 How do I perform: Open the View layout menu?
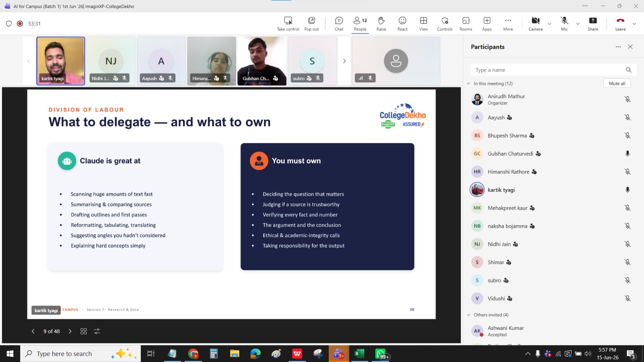[x=423, y=23]
